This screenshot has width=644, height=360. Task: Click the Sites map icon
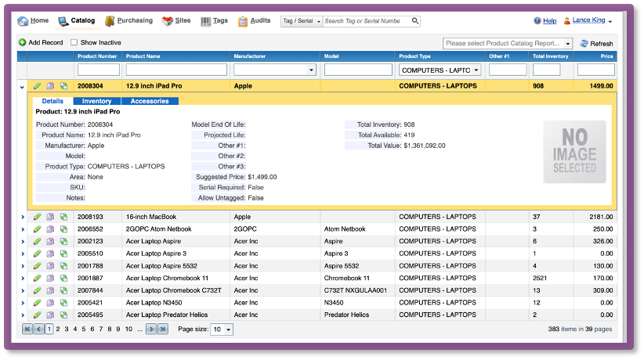[x=167, y=21]
